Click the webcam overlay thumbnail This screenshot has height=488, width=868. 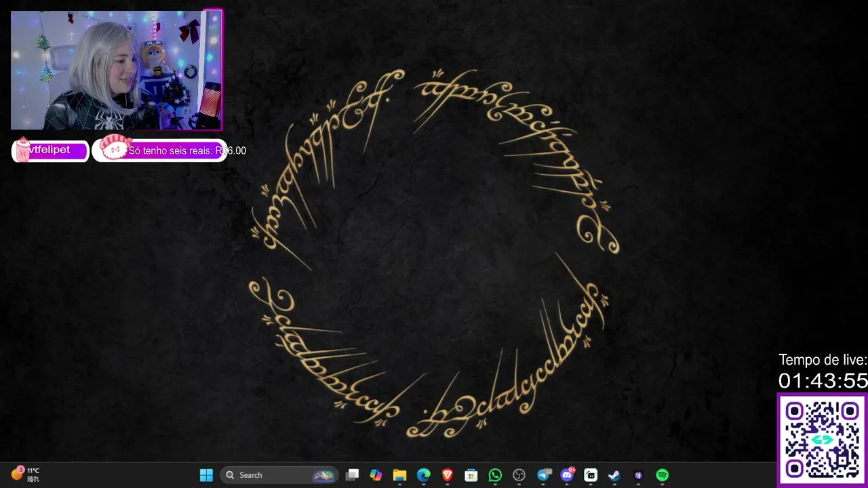(117, 69)
